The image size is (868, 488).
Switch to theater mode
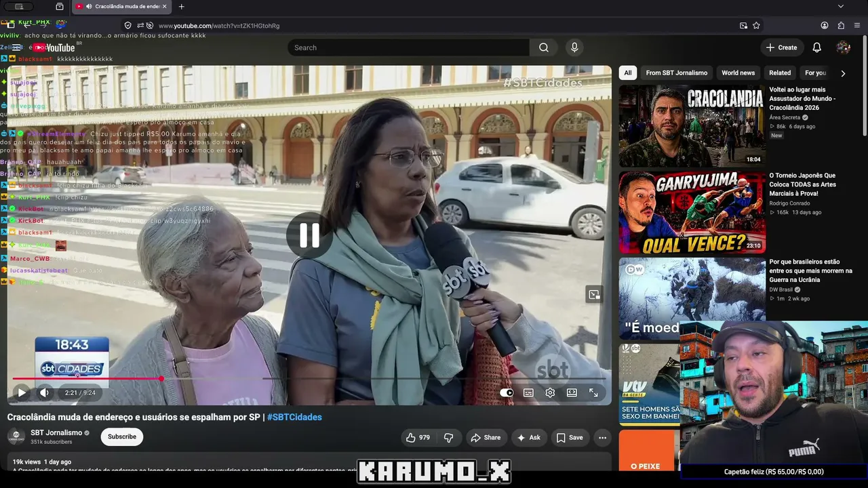coord(572,392)
